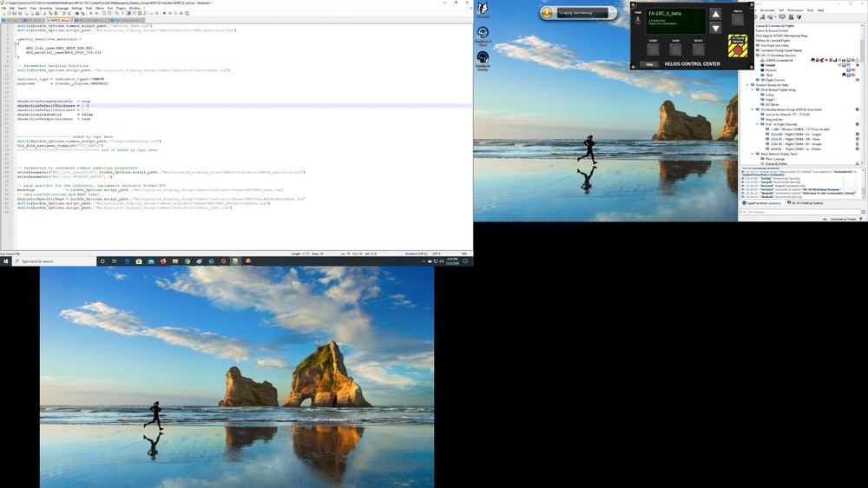Open Microsoft Edge from the taskbar
The width and height of the screenshot is (868, 488).
tap(127, 261)
